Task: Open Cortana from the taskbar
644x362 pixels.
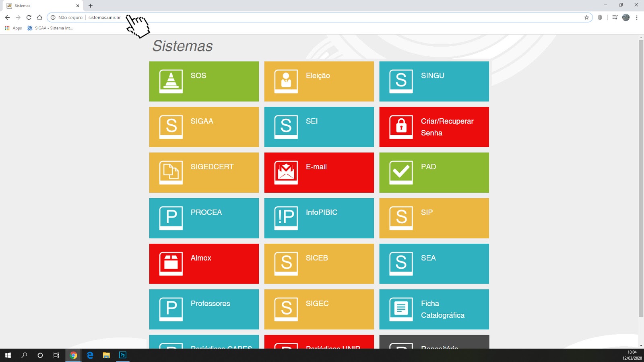Action: pos(40,355)
